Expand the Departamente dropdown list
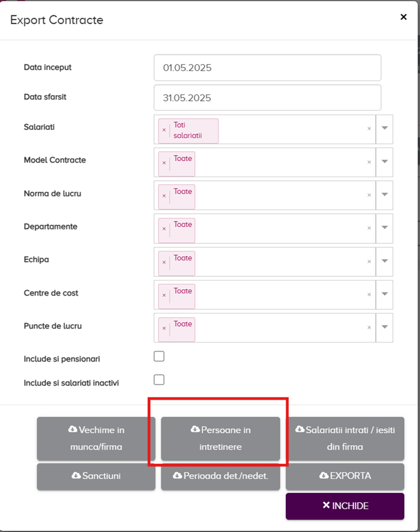 click(x=385, y=229)
